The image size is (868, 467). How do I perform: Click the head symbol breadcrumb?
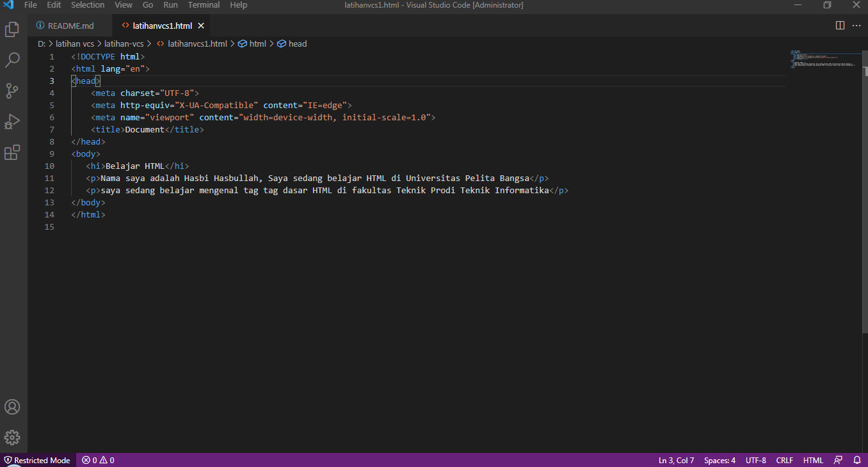[292, 44]
